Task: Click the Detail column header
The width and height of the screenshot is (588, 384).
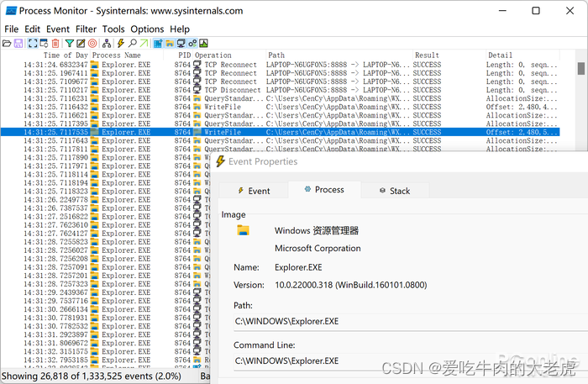Action: (500, 55)
